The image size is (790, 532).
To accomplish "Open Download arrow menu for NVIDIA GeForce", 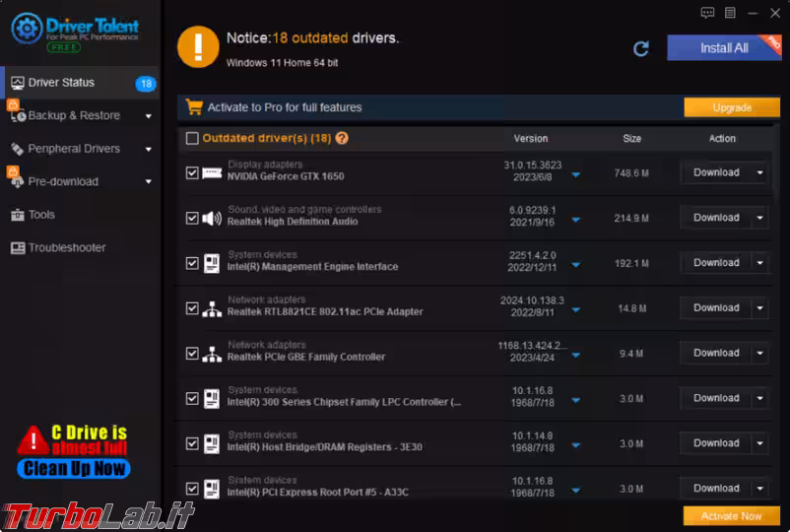I will [759, 172].
